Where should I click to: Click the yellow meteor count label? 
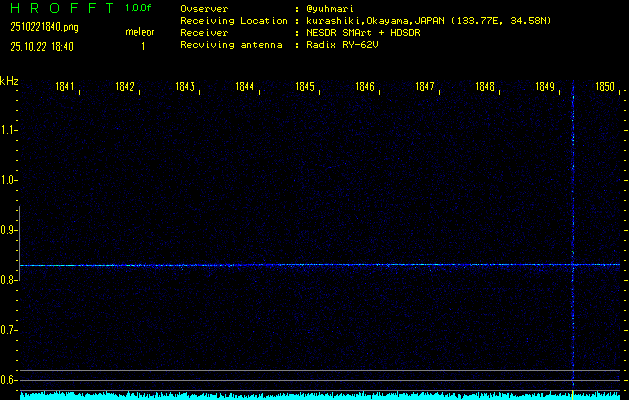139,32
